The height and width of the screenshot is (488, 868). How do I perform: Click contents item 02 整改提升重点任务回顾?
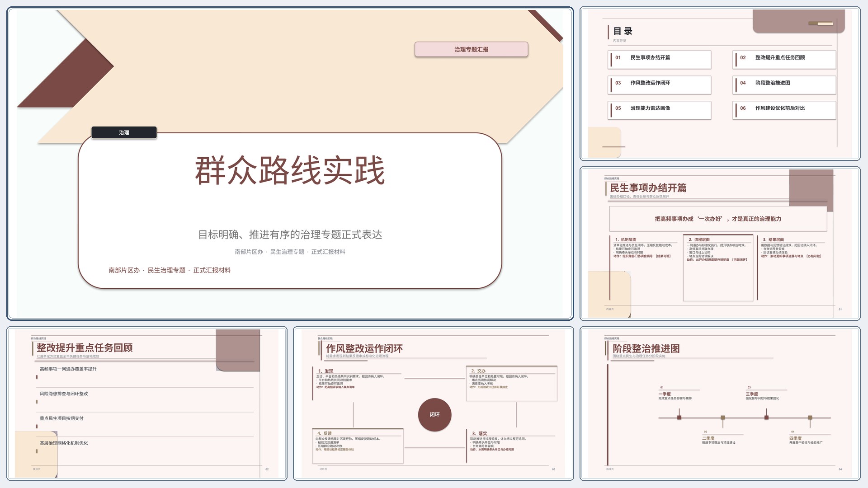coord(784,59)
